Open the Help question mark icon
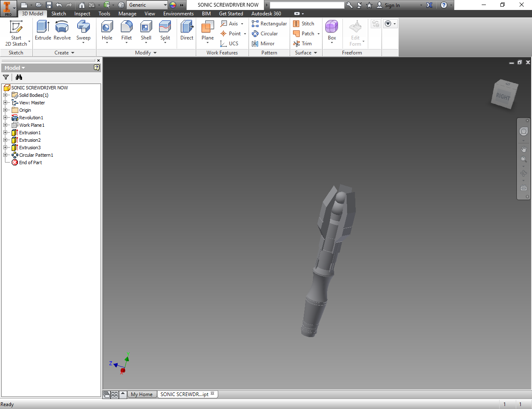 pyautogui.click(x=444, y=5)
